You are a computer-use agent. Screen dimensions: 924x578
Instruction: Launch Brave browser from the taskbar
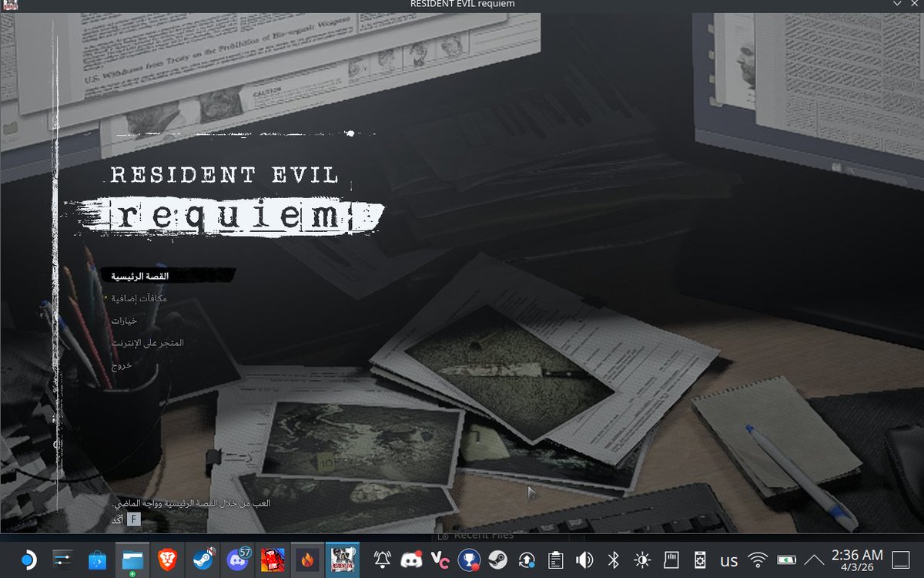click(x=168, y=559)
